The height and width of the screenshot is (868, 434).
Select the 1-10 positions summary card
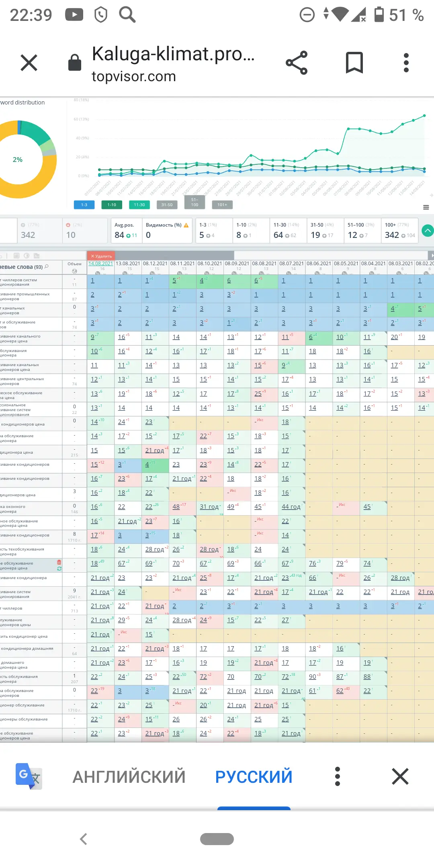(x=251, y=231)
